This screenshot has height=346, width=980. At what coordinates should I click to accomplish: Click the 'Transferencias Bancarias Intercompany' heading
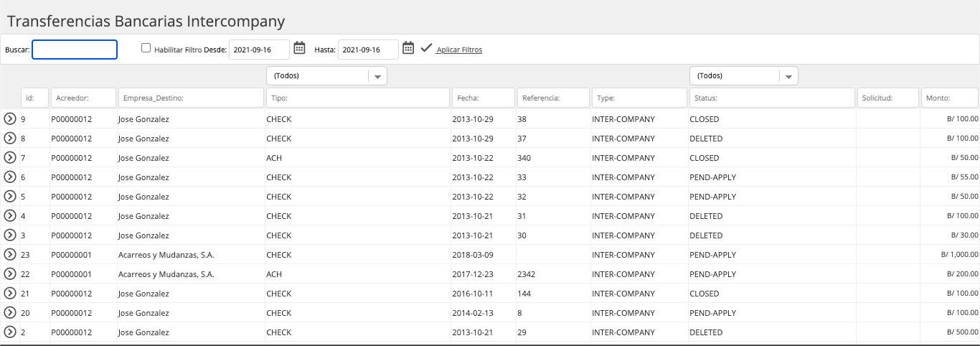click(x=146, y=21)
